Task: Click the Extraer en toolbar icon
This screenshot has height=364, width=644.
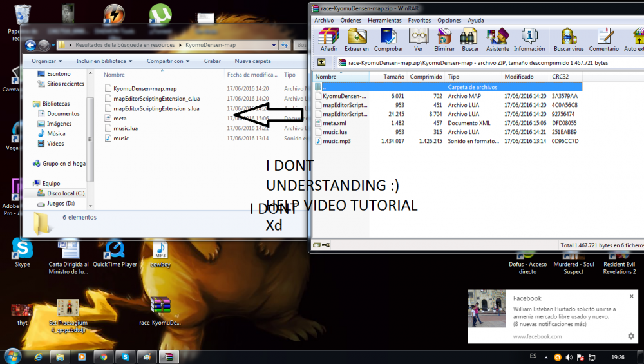Action: coord(356,37)
